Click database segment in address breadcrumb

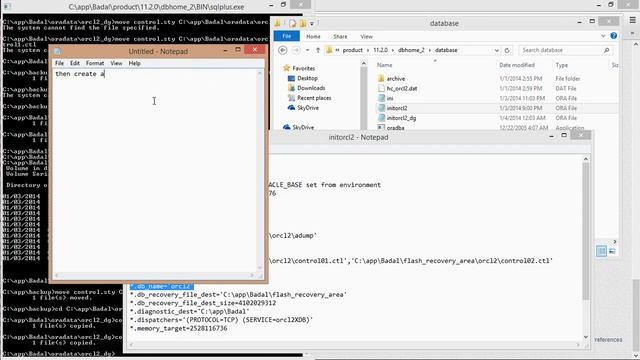pyautogui.click(x=446, y=50)
